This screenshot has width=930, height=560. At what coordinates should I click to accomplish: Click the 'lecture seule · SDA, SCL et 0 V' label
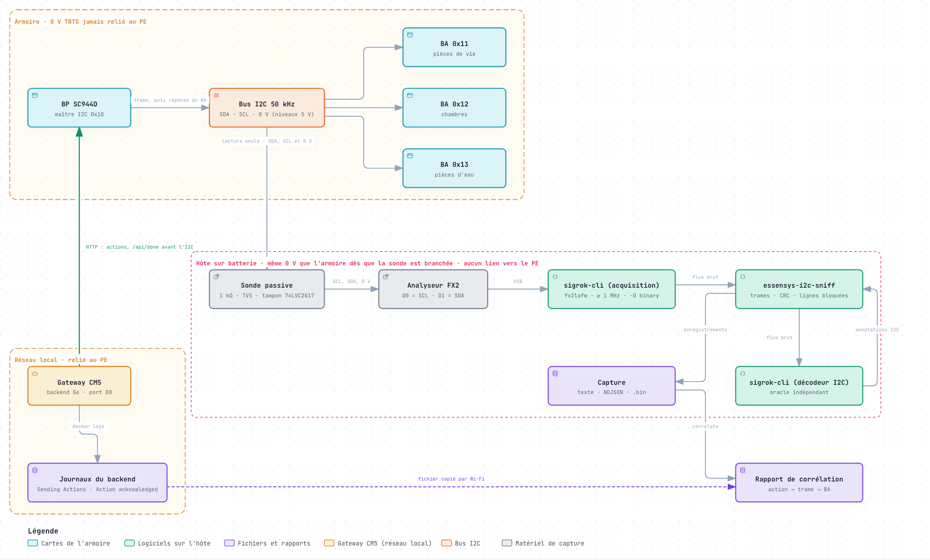click(267, 141)
